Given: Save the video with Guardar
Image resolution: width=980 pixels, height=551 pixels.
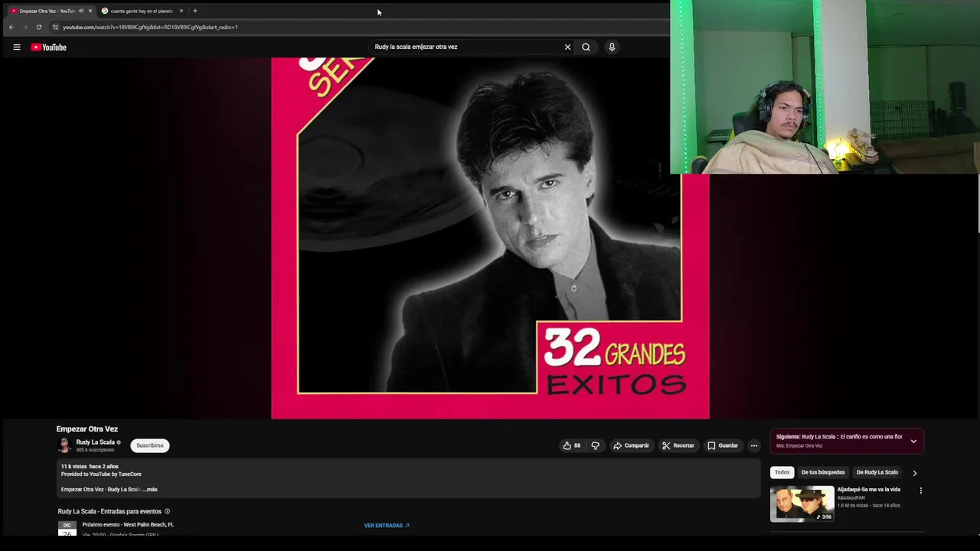Looking at the screenshot, I should coord(723,445).
